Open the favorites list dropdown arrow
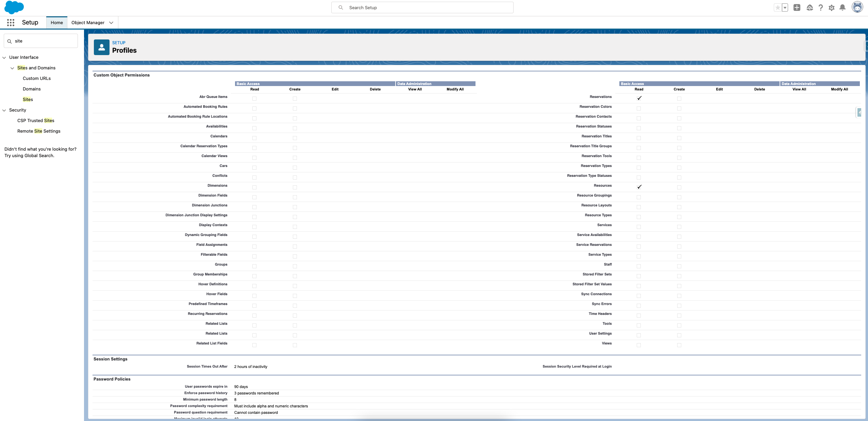Viewport: 868px width, 421px height. coord(785,7)
